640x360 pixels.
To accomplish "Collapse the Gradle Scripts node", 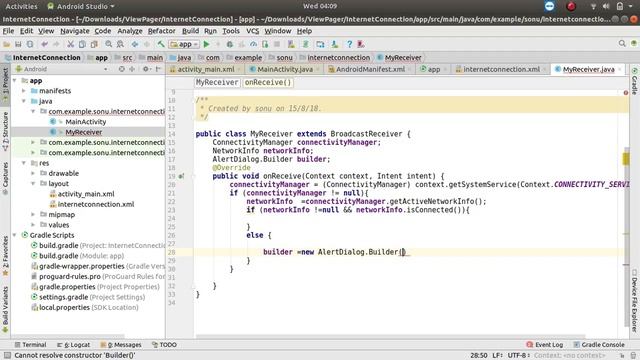I will pyautogui.click(x=15, y=235).
